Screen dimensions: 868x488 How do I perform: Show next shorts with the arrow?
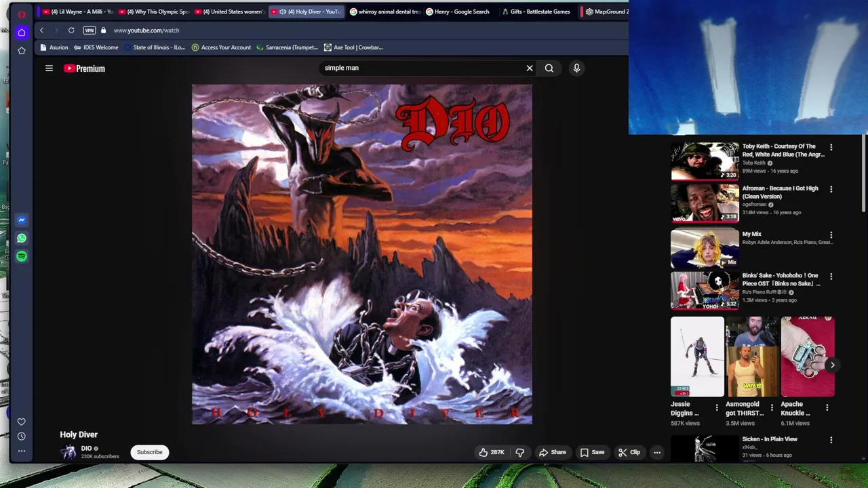832,365
